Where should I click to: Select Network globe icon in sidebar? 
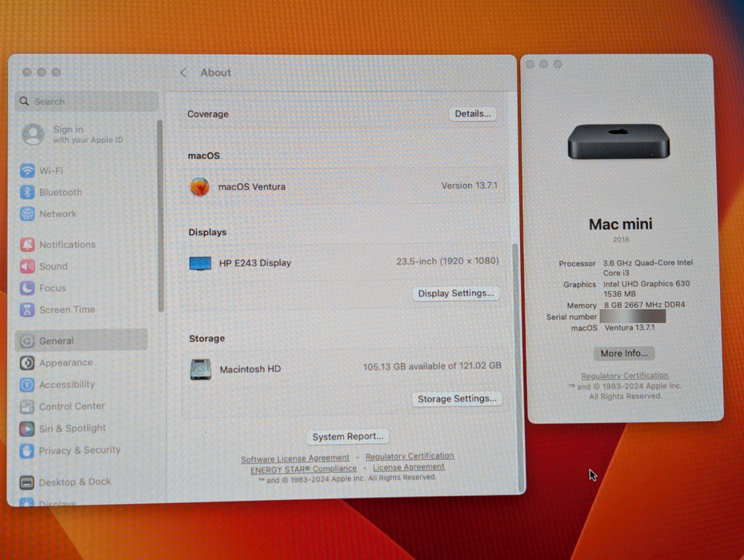click(x=27, y=214)
